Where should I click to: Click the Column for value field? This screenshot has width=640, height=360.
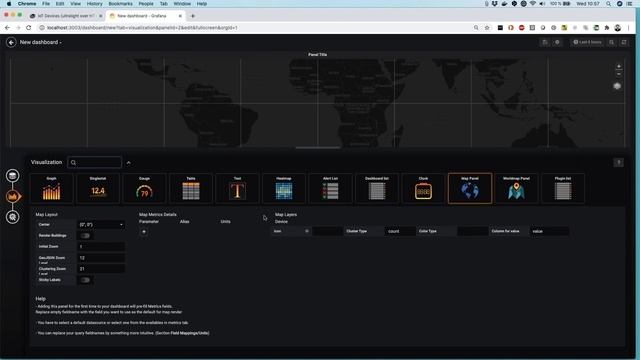549,231
